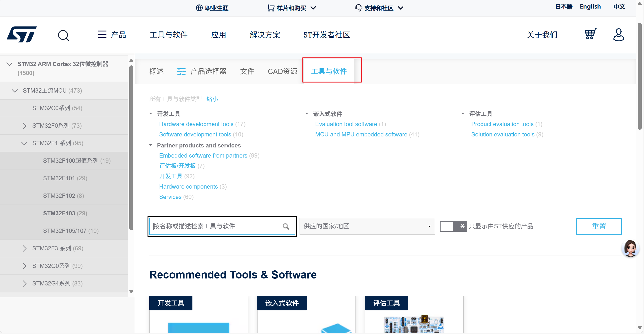Viewport: 644px width, 334px height.
Task: Expand STM32G0系列 node
Action: point(24,266)
